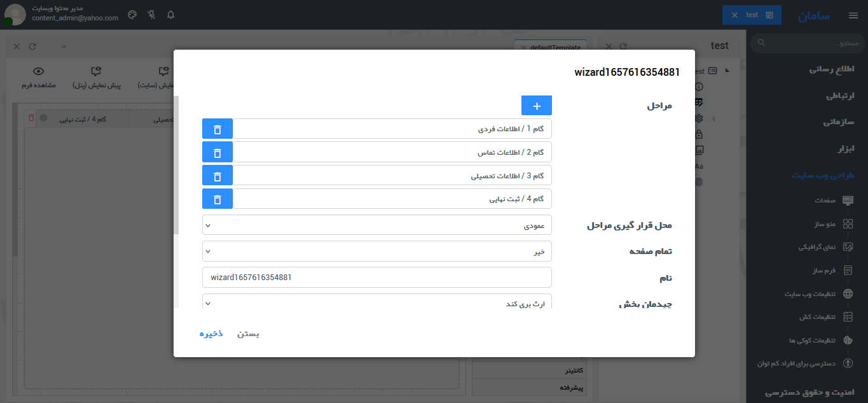The width and height of the screenshot is (868, 403).
Task: Open the 'محل قرار گیری مراحل' dropdown
Action: (x=377, y=225)
